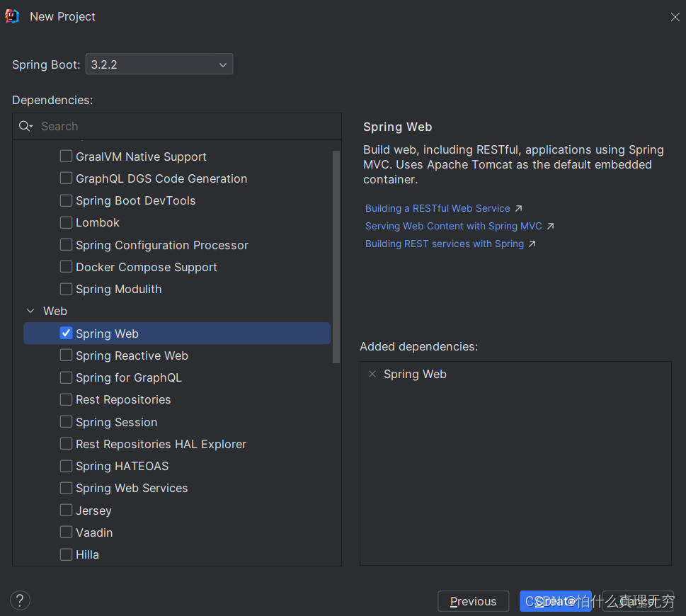Tick Spring Boot DevTools checkbox
This screenshot has height=616, width=686.
click(x=66, y=200)
